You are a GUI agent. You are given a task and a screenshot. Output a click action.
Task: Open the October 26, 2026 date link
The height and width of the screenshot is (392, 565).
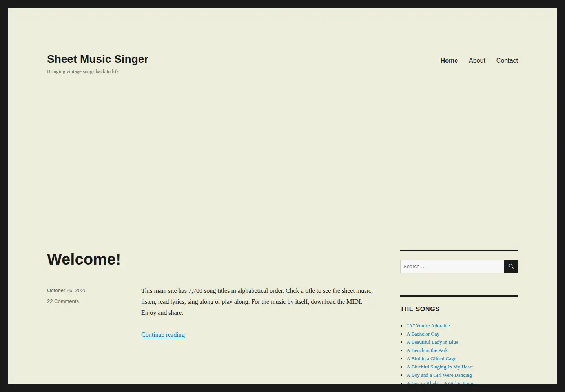pyautogui.click(x=67, y=290)
